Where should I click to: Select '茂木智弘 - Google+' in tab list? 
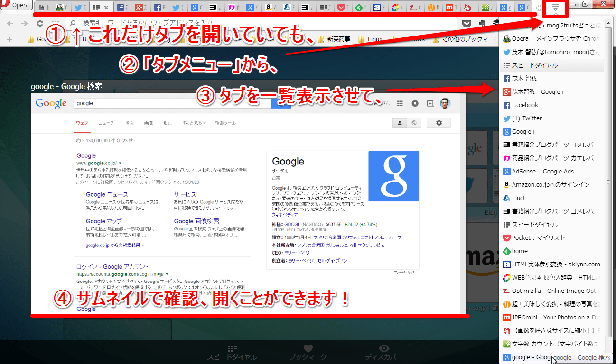click(x=552, y=92)
